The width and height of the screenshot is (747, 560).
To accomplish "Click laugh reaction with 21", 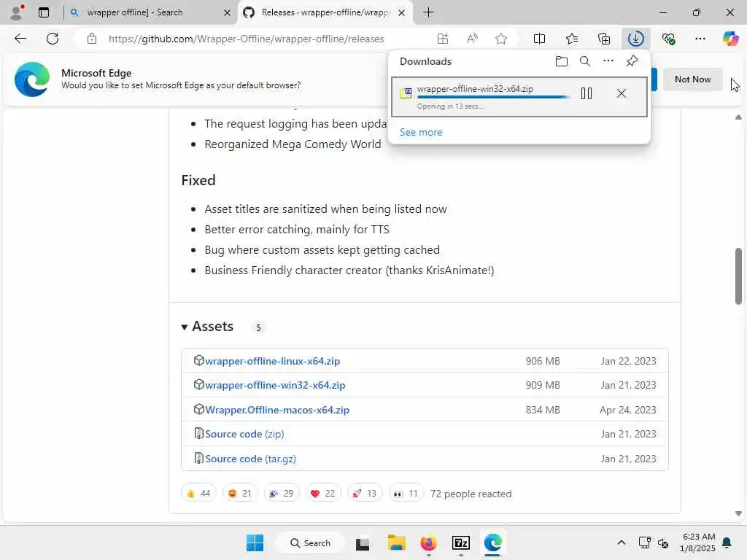I will click(x=239, y=494).
